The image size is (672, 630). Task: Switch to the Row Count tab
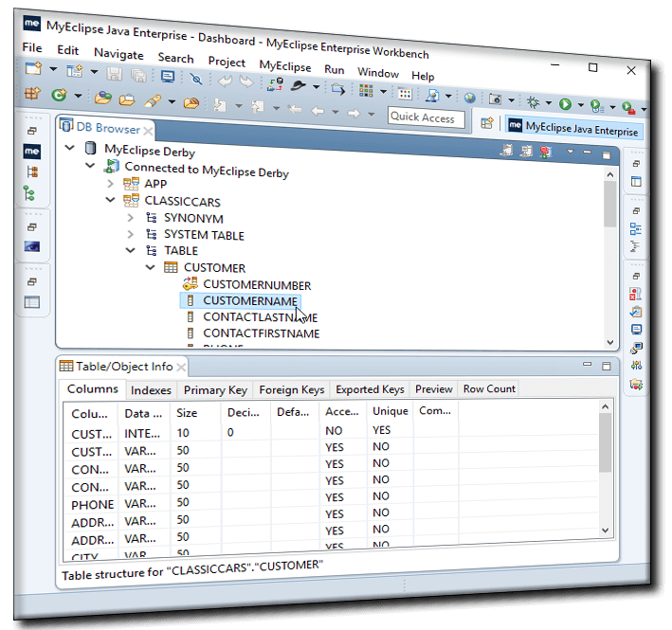click(x=489, y=388)
